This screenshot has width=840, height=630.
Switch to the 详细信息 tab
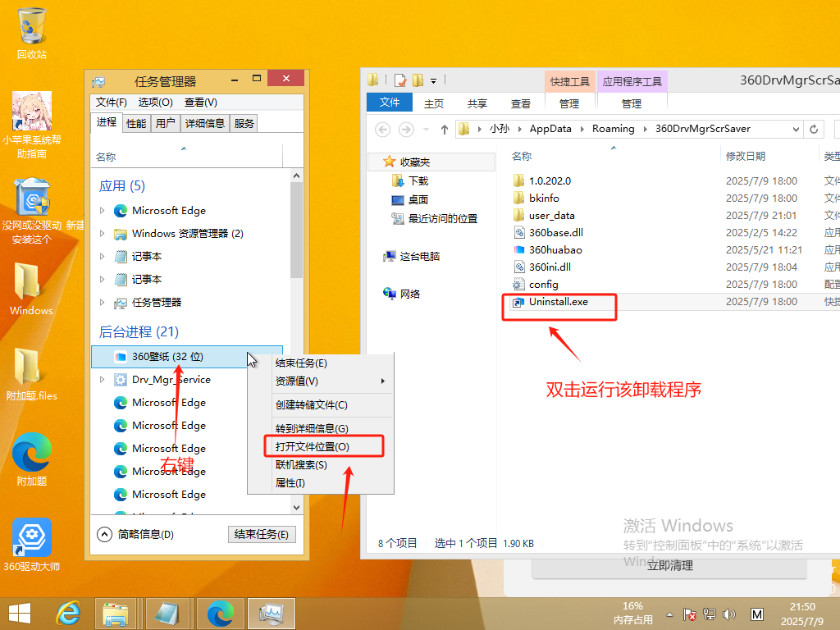tap(204, 124)
